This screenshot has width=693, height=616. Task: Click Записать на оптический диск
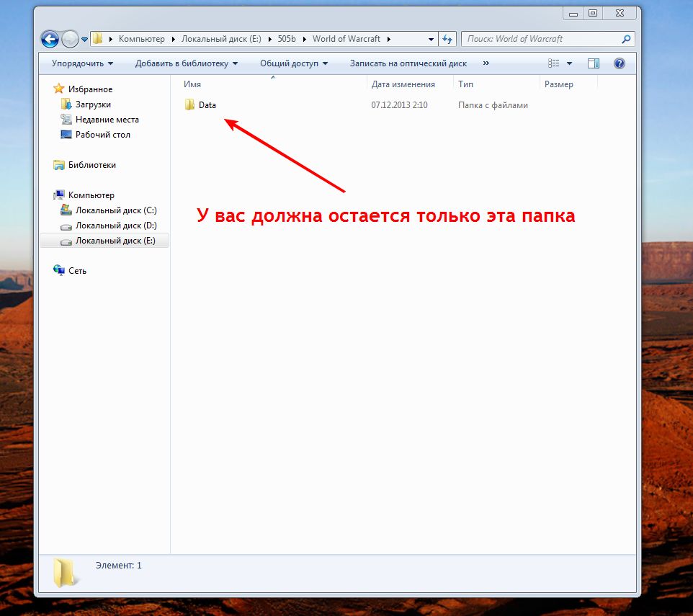408,63
